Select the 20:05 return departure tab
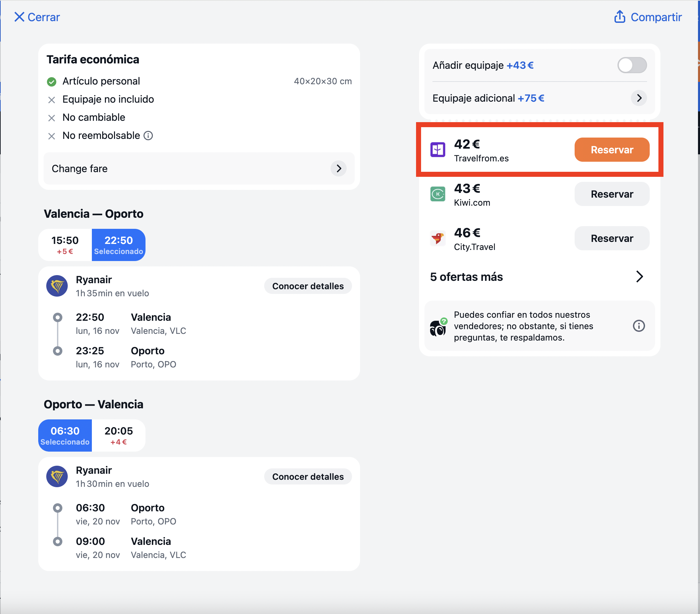Image resolution: width=700 pixels, height=614 pixels. [x=118, y=436]
